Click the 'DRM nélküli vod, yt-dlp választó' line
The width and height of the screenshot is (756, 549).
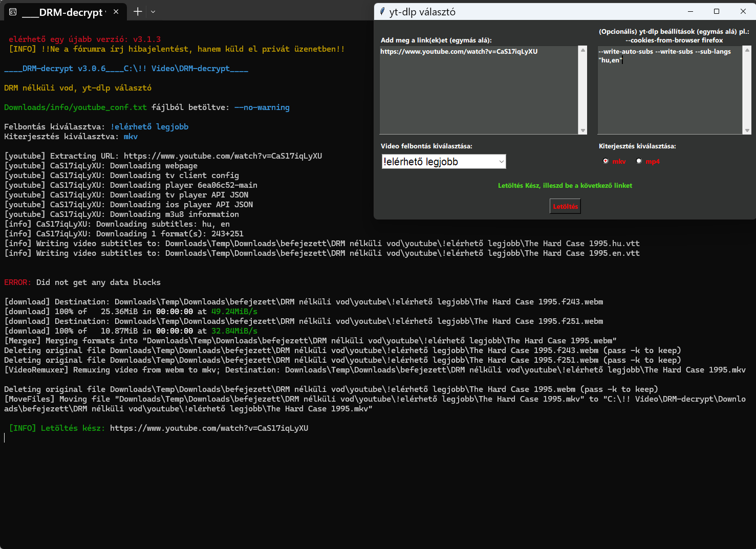(78, 88)
